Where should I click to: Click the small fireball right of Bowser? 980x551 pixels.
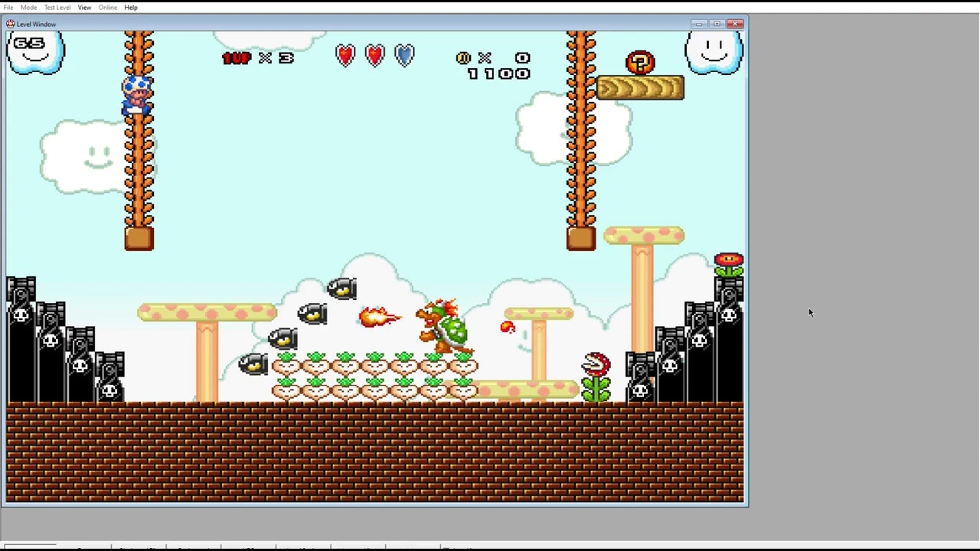click(x=508, y=328)
